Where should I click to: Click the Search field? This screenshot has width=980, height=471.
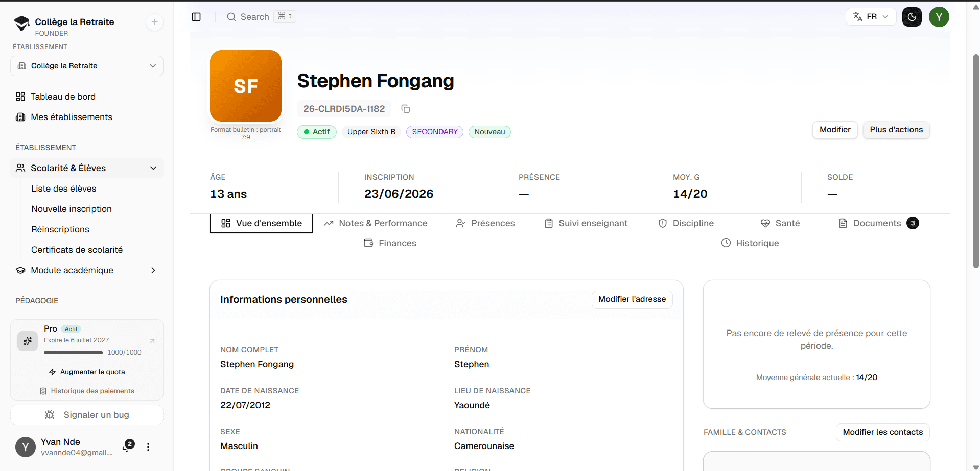(261, 17)
